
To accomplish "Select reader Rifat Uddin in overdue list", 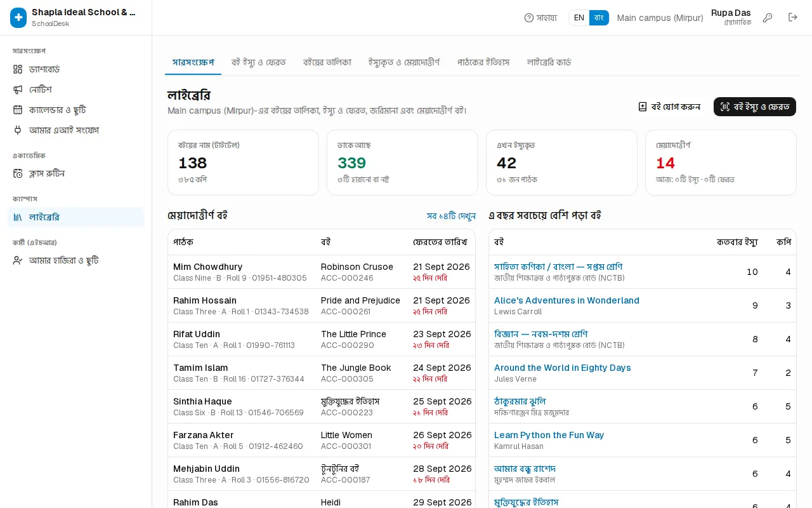I will [197, 334].
